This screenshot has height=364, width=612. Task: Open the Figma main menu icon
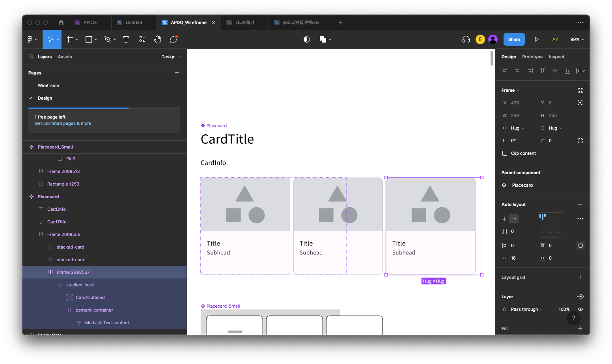click(x=30, y=39)
